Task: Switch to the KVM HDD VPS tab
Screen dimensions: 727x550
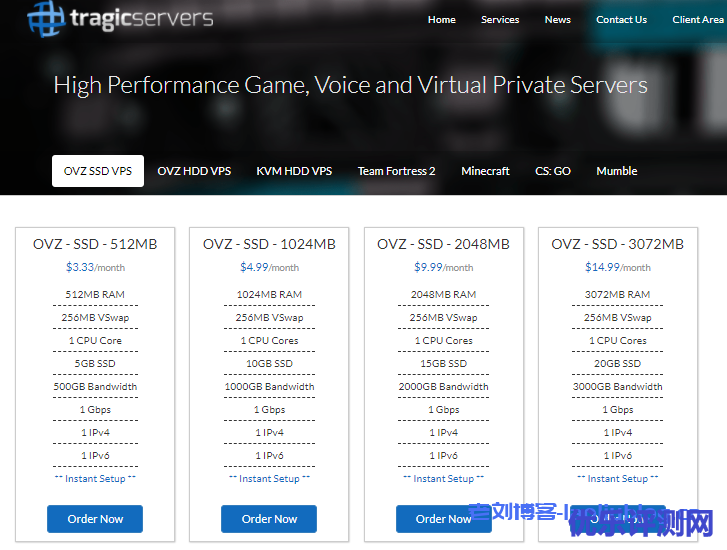Action: (x=294, y=171)
